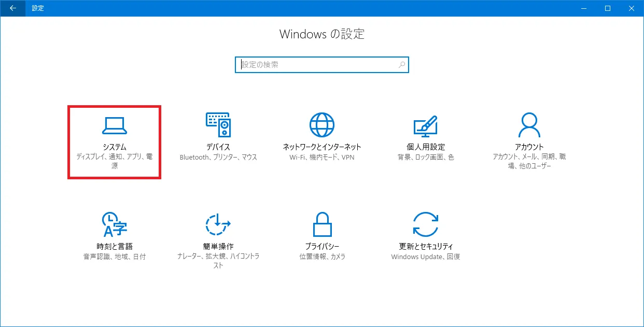Select the アカウント label

coord(529,147)
